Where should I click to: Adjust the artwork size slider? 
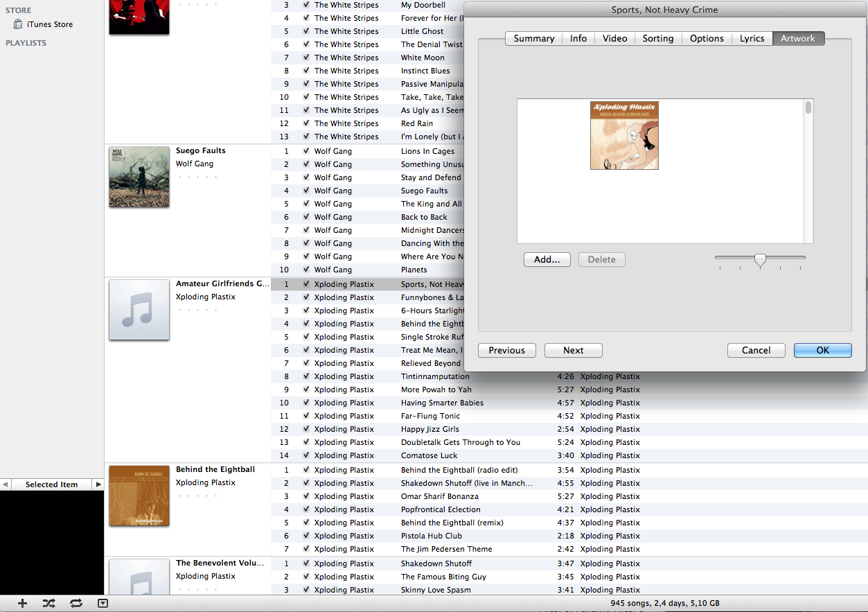coord(761,260)
